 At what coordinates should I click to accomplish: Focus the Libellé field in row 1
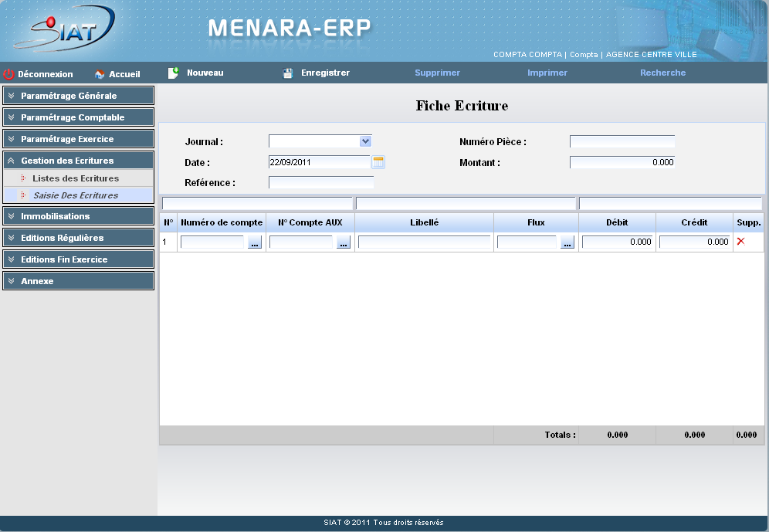424,242
